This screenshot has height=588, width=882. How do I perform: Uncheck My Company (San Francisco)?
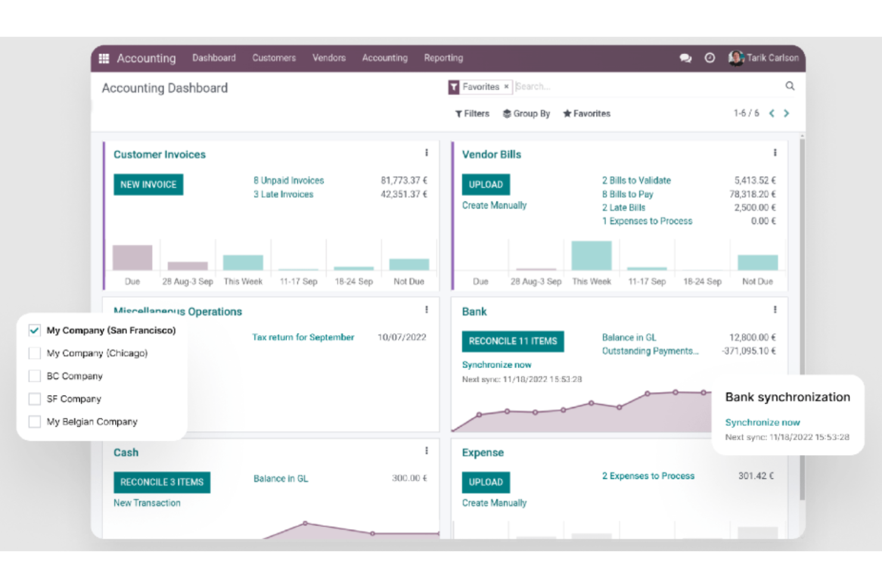(x=34, y=330)
